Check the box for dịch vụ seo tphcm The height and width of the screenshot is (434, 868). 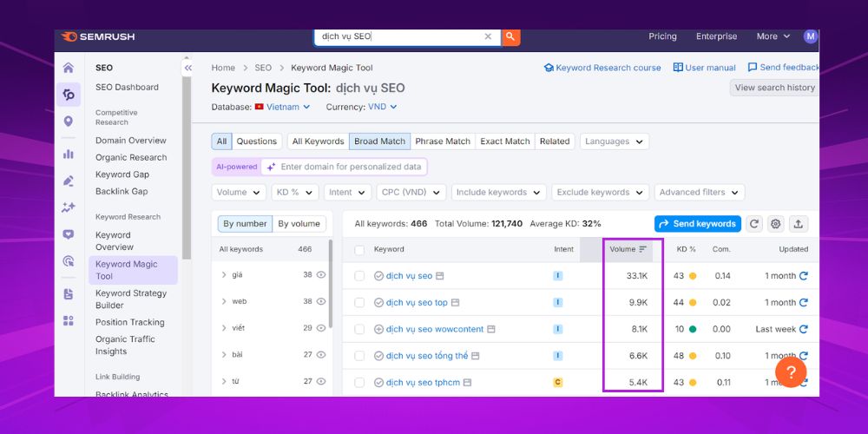coord(359,383)
